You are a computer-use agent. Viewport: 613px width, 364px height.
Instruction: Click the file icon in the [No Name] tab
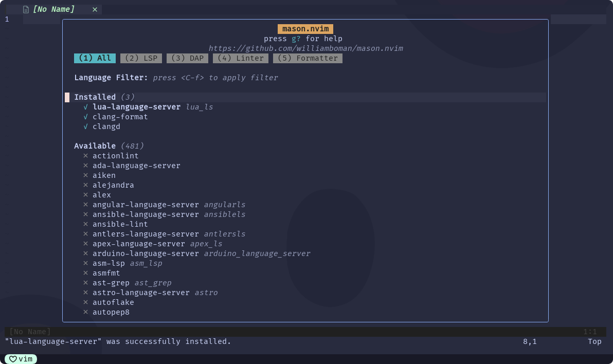[x=26, y=9]
